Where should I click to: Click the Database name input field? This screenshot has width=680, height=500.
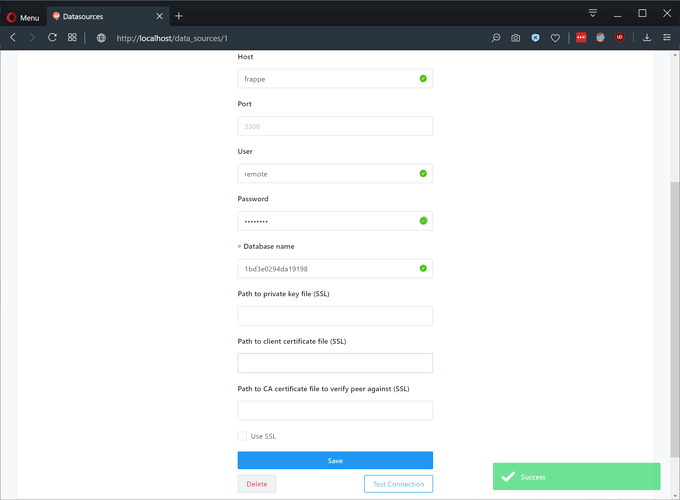tap(335, 268)
